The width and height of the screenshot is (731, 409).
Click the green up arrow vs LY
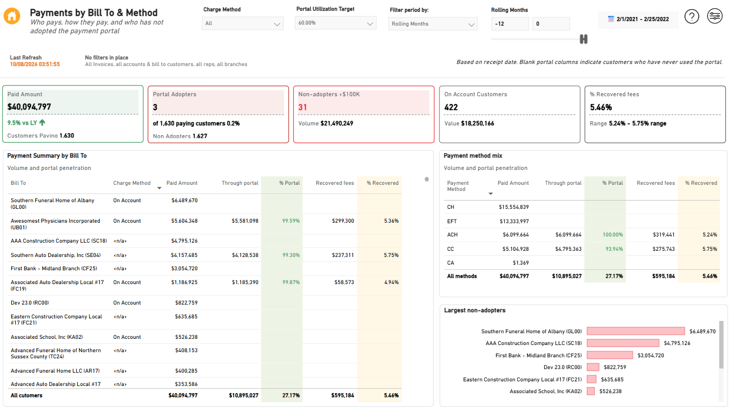pos(42,123)
